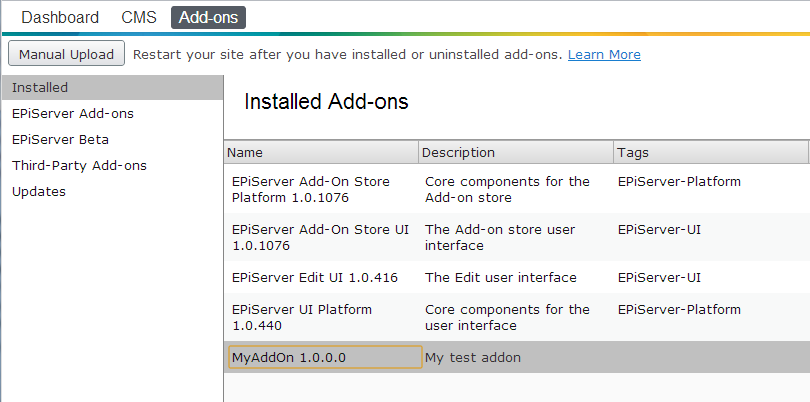This screenshot has height=402, width=810.
Task: Open the Learn More link
Action: [x=604, y=54]
